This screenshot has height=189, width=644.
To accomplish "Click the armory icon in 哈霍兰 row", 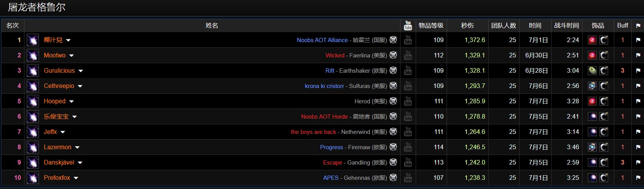I will pos(393,40).
